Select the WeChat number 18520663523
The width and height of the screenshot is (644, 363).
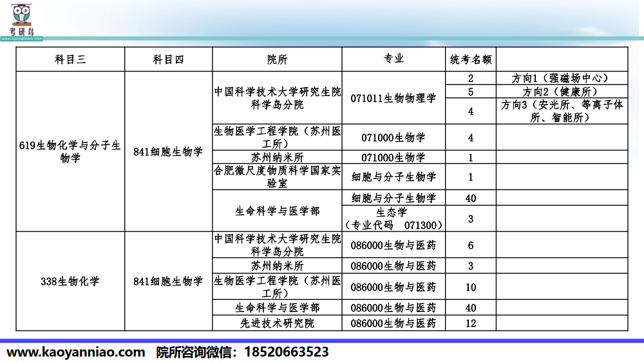[x=287, y=352]
